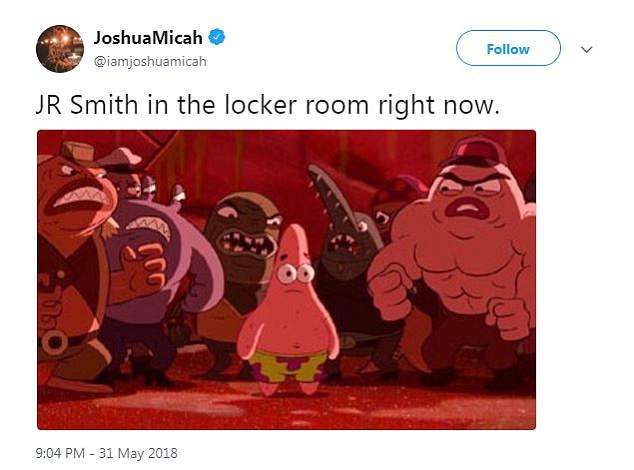Expand the tweet options chevron menu
This screenshot has width=634, height=470.
coord(586,49)
